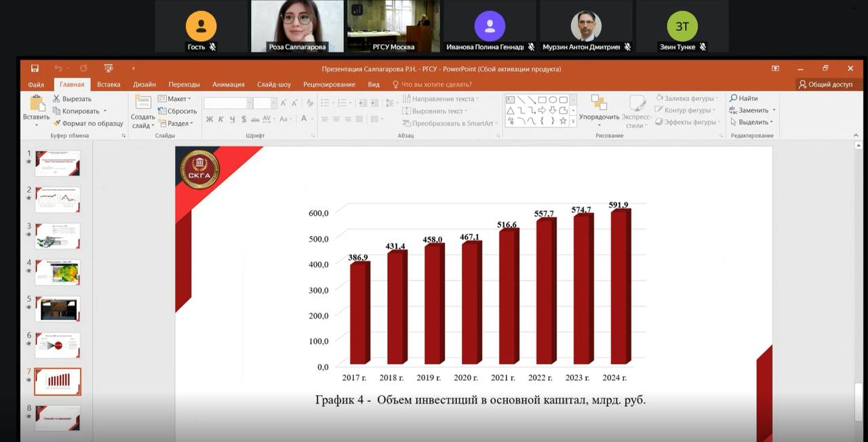Click the Reset (Сбросить) slide icon

[x=162, y=111]
